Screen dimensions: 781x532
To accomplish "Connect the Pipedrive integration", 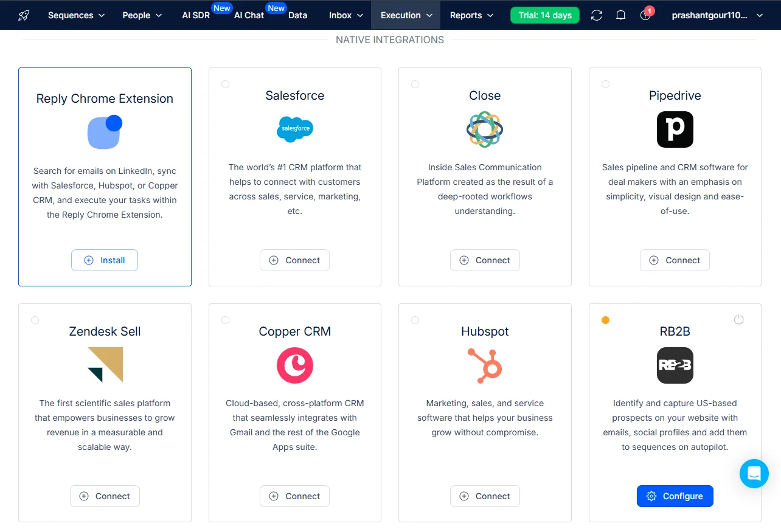I will pos(675,260).
